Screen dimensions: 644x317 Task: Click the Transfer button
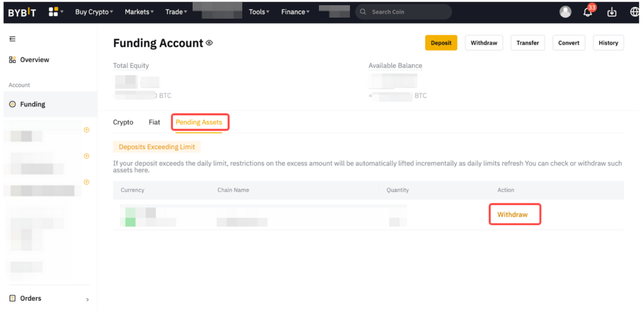(528, 43)
